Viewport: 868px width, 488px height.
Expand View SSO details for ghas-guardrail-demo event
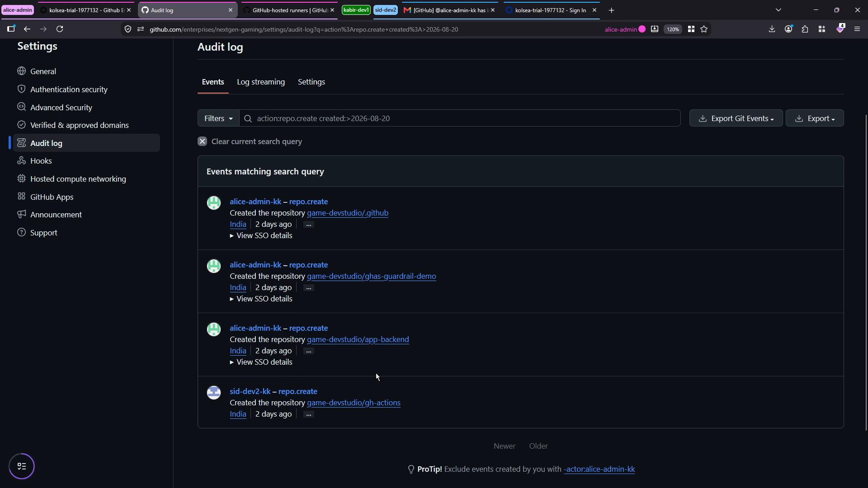click(x=261, y=299)
